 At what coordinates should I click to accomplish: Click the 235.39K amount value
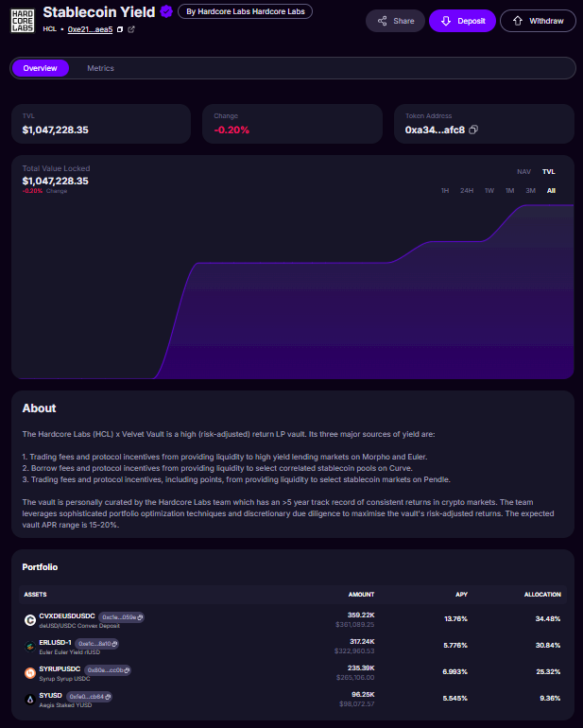(361, 668)
